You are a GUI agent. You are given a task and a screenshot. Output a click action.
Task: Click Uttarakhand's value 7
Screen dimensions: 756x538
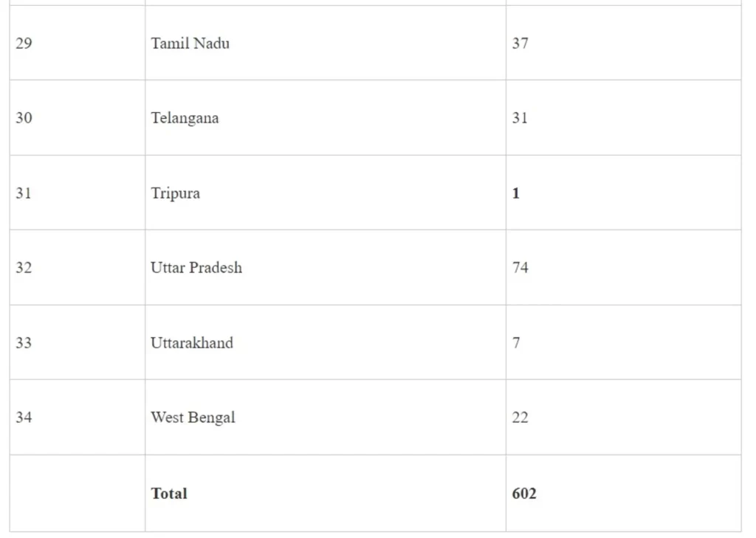coord(516,343)
